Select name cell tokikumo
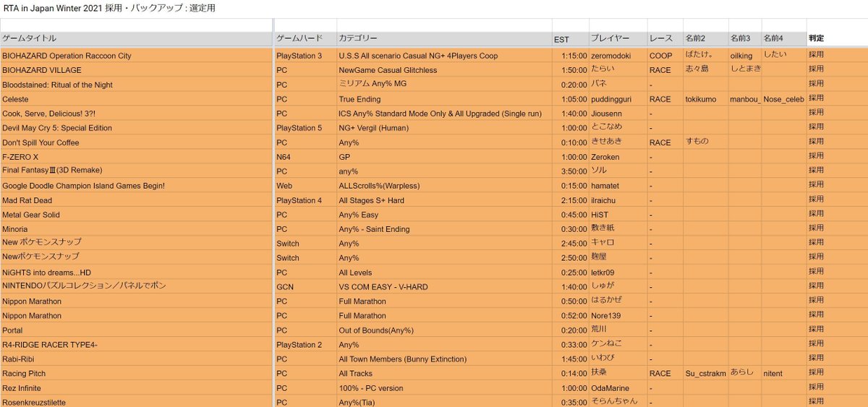Viewport: 868px width, 407px height. click(705, 98)
